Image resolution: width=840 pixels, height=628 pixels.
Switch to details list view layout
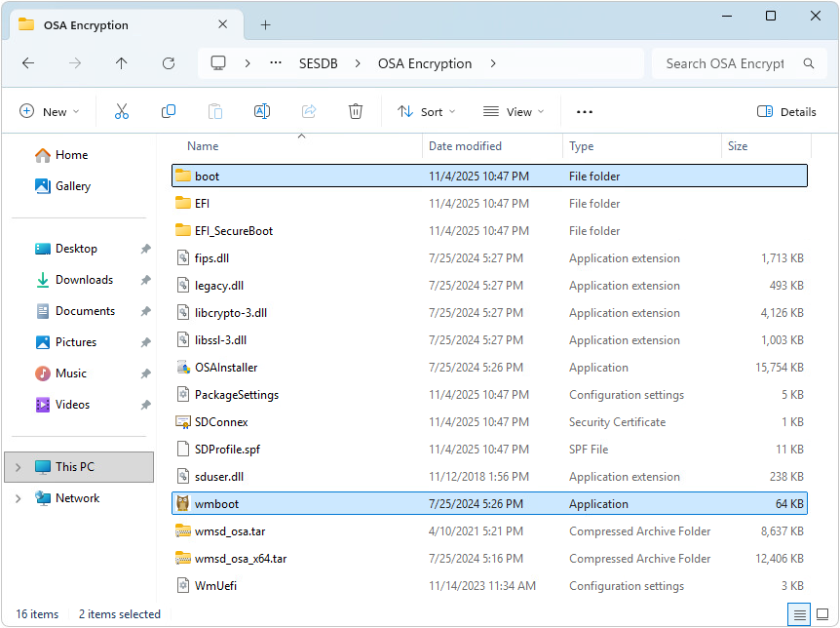coord(799,614)
